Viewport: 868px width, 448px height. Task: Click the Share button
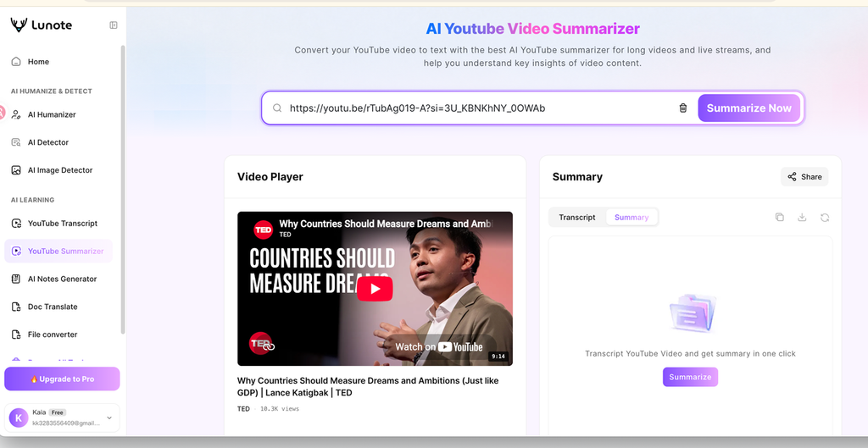(804, 176)
